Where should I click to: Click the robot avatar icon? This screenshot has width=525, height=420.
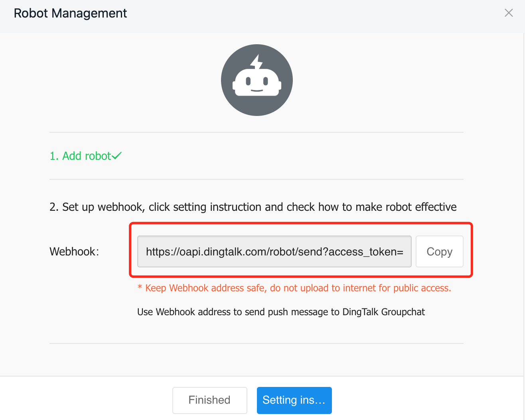pyautogui.click(x=257, y=80)
